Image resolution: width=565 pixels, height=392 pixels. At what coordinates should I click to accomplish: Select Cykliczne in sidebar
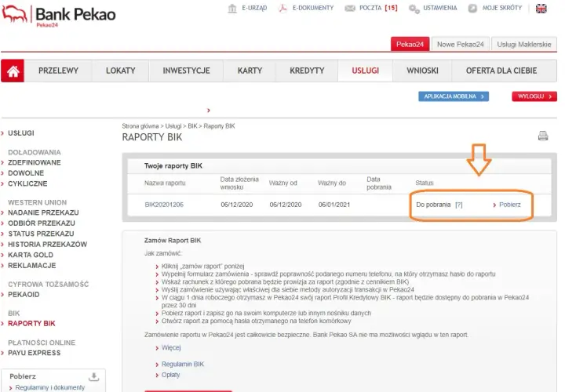point(27,183)
